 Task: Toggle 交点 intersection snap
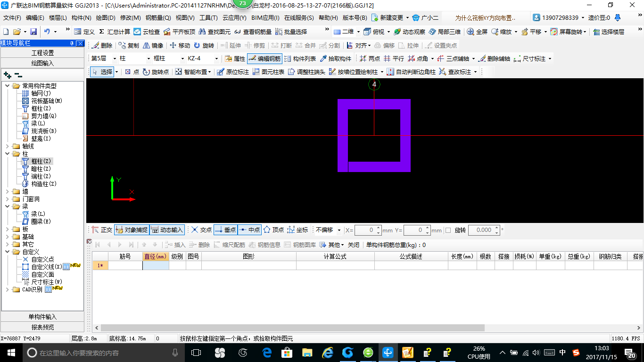(201, 230)
